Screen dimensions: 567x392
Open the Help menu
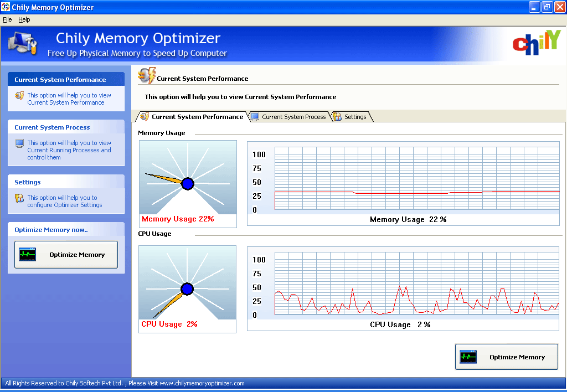point(24,19)
